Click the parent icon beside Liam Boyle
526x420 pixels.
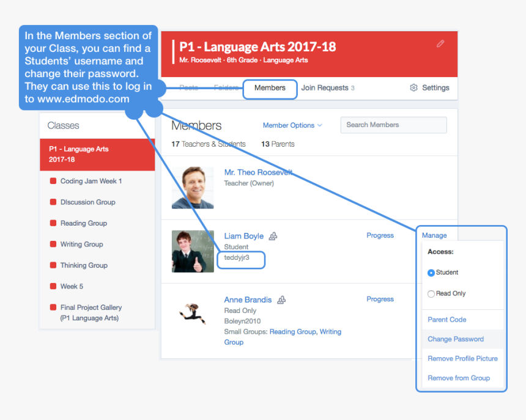[273, 237]
